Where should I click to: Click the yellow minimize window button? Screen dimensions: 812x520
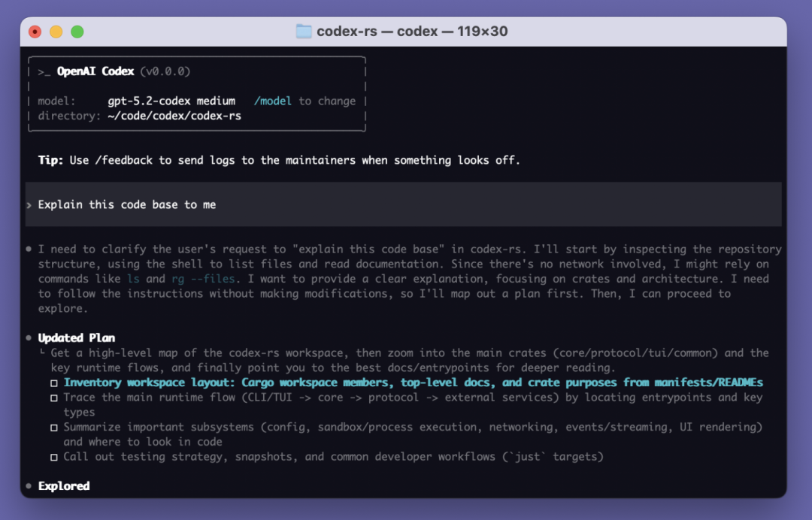[x=56, y=32]
